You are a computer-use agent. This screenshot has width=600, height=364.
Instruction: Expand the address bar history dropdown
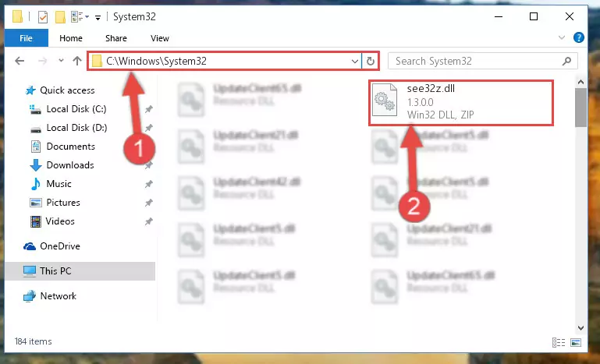click(355, 61)
